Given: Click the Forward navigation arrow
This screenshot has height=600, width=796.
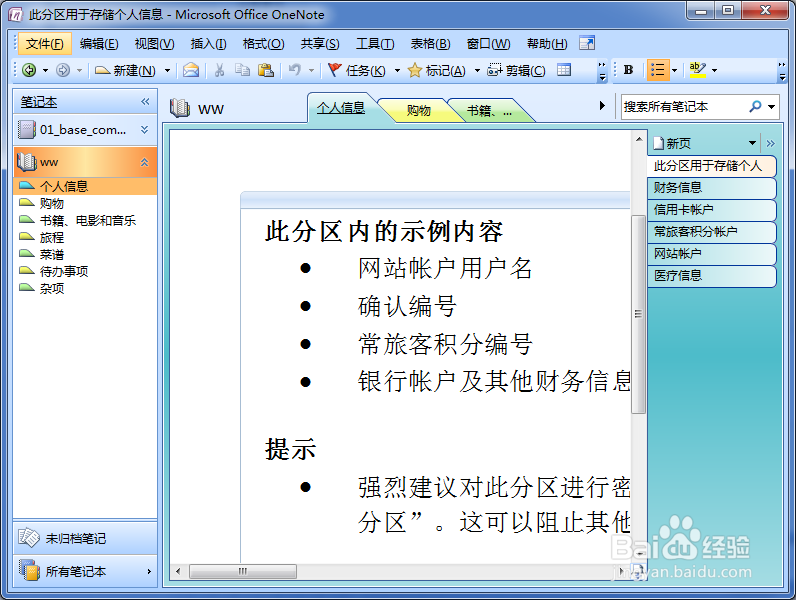Looking at the screenshot, I should tap(63, 70).
